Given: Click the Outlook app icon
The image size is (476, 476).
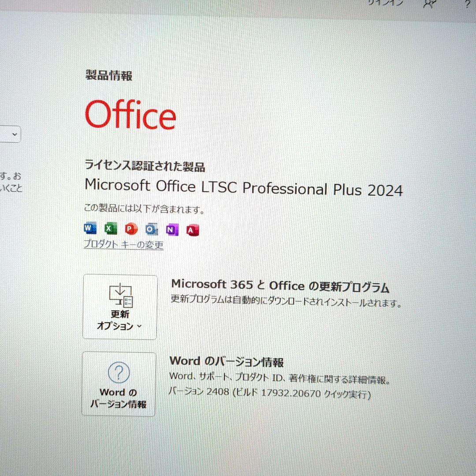Looking at the screenshot, I should tap(152, 229).
